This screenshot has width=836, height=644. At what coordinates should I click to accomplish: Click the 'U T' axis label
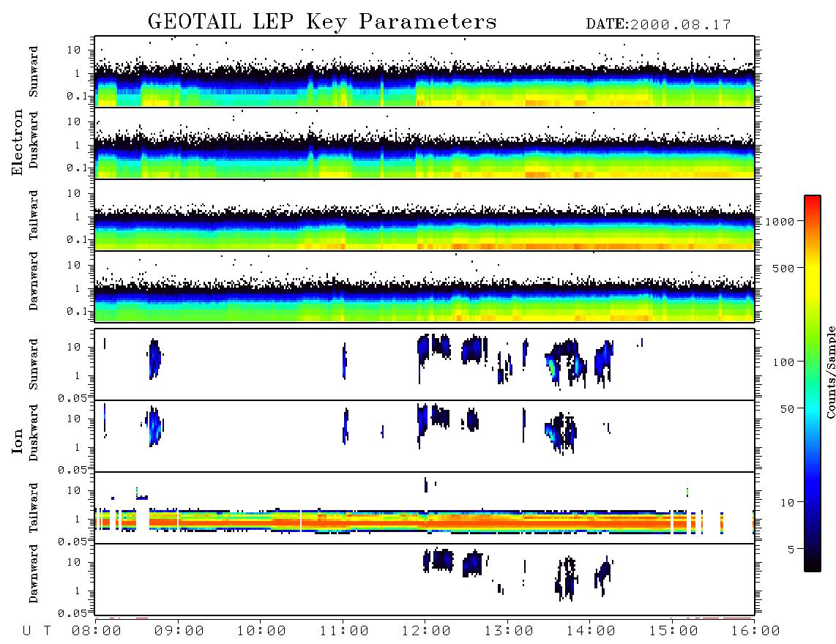(37, 631)
